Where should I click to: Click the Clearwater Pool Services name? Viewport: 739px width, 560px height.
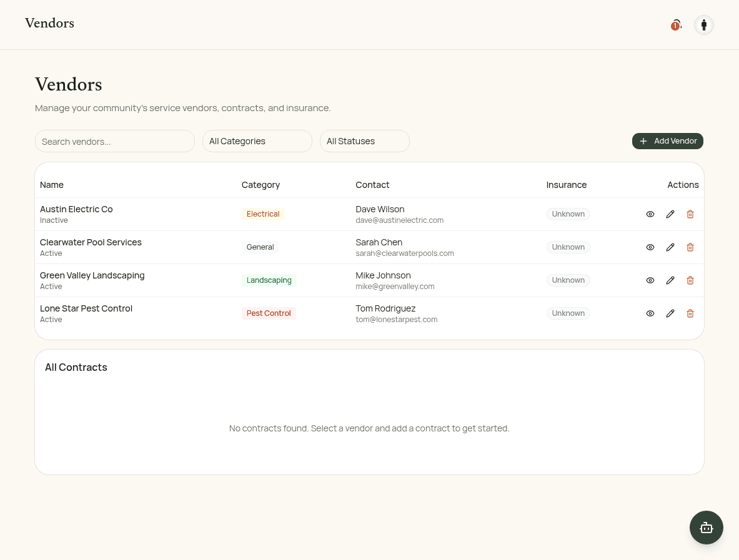[91, 242]
